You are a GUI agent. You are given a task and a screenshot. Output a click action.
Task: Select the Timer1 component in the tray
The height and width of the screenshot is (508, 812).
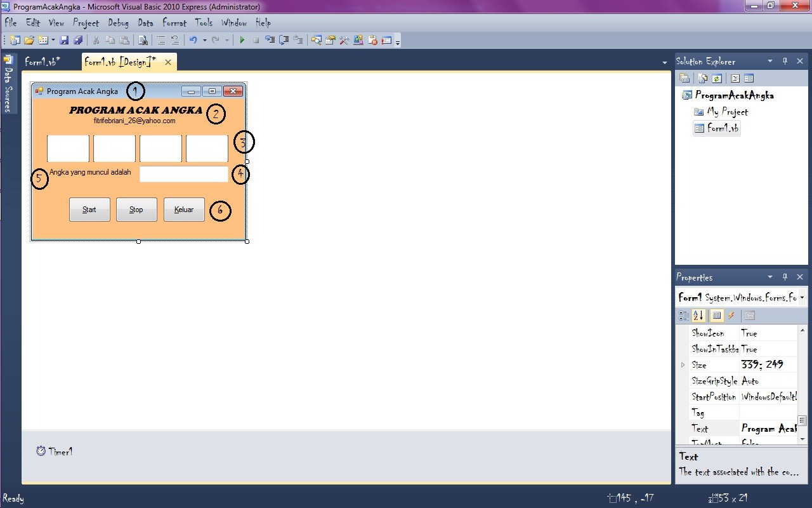coord(55,451)
